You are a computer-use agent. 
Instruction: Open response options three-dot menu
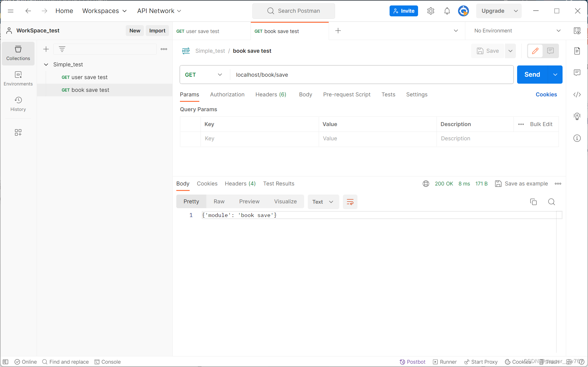point(558,184)
